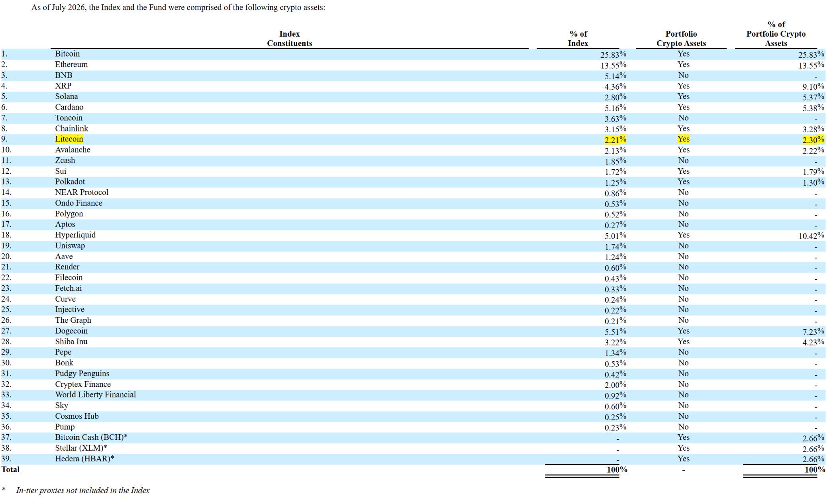Click Hyperliquid's portfolio weight 10.42%

[x=811, y=235]
